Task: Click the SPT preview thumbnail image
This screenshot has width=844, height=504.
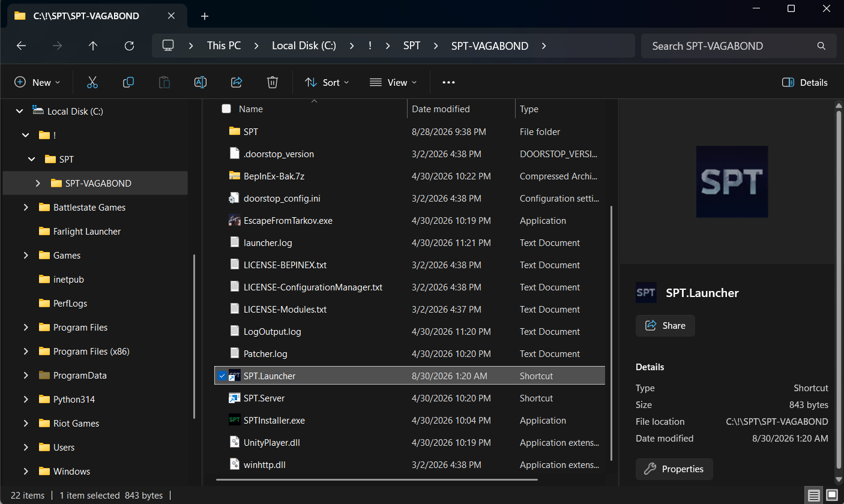Action: point(732,181)
